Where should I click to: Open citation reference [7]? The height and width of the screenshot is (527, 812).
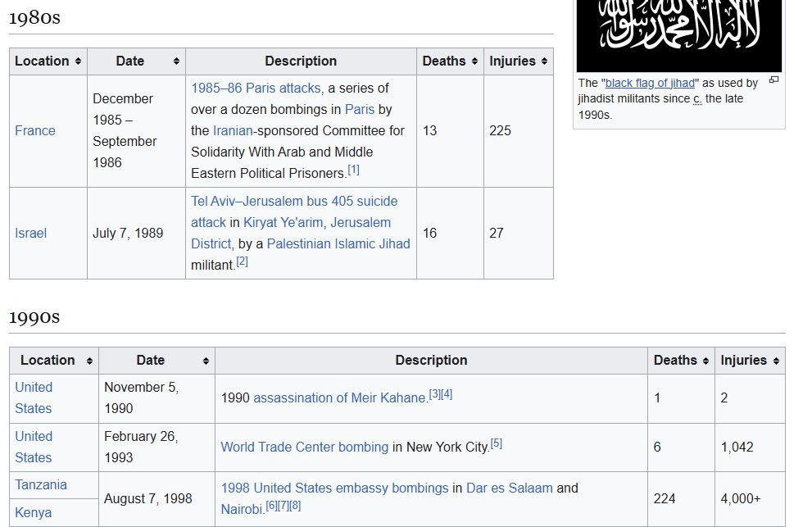284,506
